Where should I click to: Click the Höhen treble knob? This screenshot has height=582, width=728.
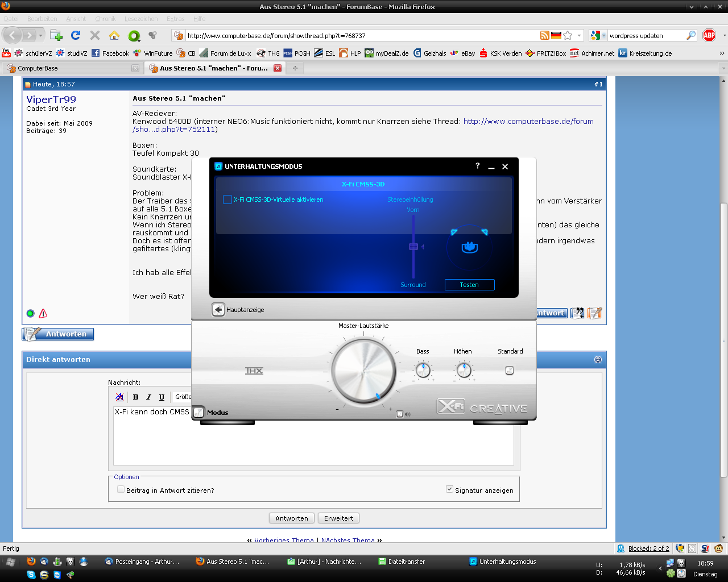click(464, 371)
